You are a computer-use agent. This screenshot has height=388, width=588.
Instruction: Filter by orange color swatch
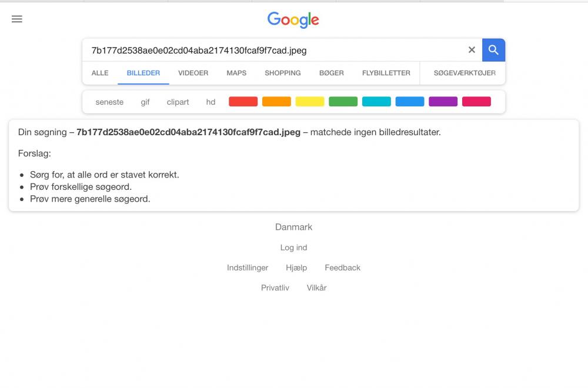276,102
